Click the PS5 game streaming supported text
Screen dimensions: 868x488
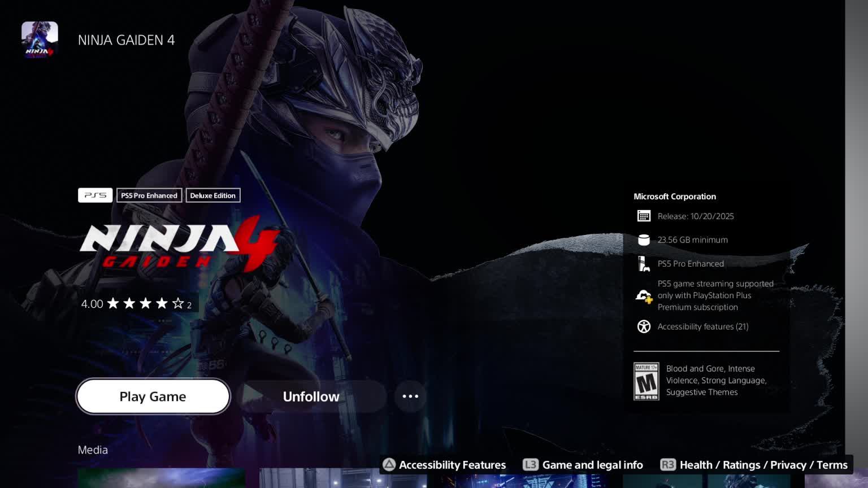pyautogui.click(x=715, y=295)
